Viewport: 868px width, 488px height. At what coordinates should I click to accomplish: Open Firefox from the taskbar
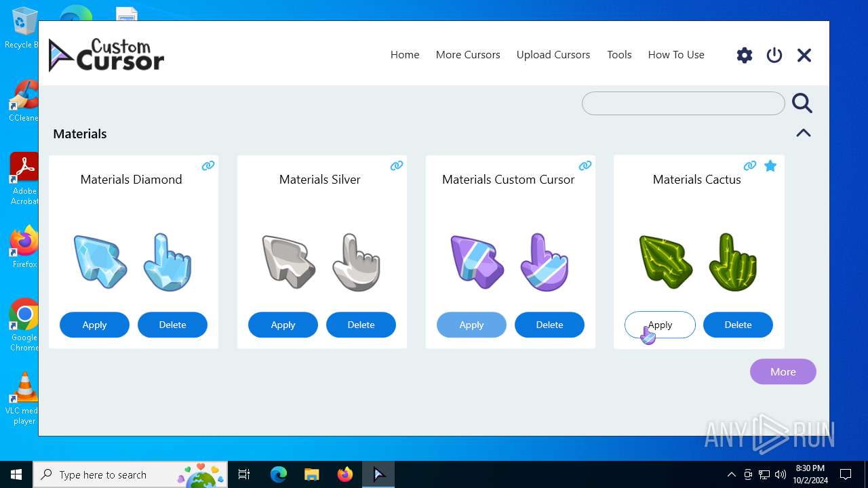345,474
